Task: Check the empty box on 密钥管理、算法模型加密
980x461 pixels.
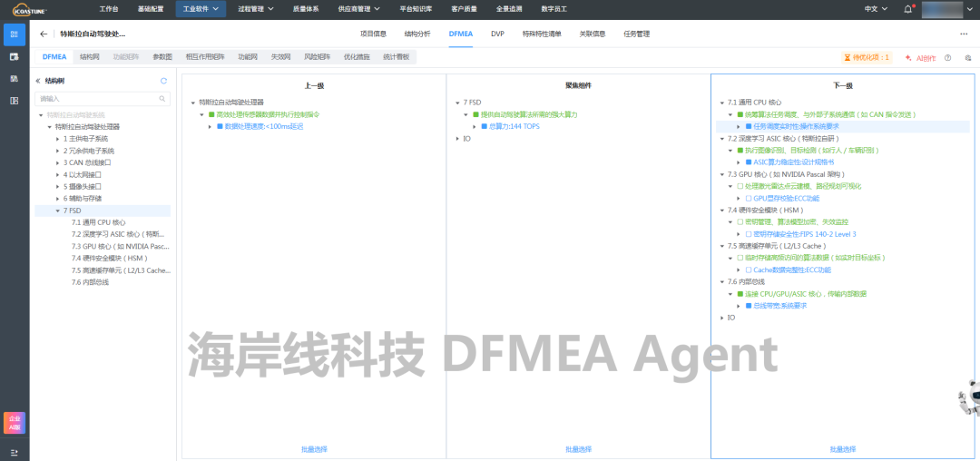Action: pos(740,221)
